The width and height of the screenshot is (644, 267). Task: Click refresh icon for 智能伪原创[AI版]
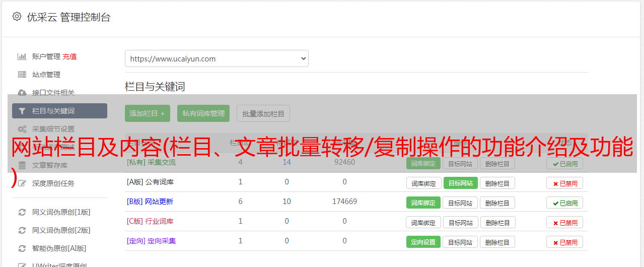(22, 248)
